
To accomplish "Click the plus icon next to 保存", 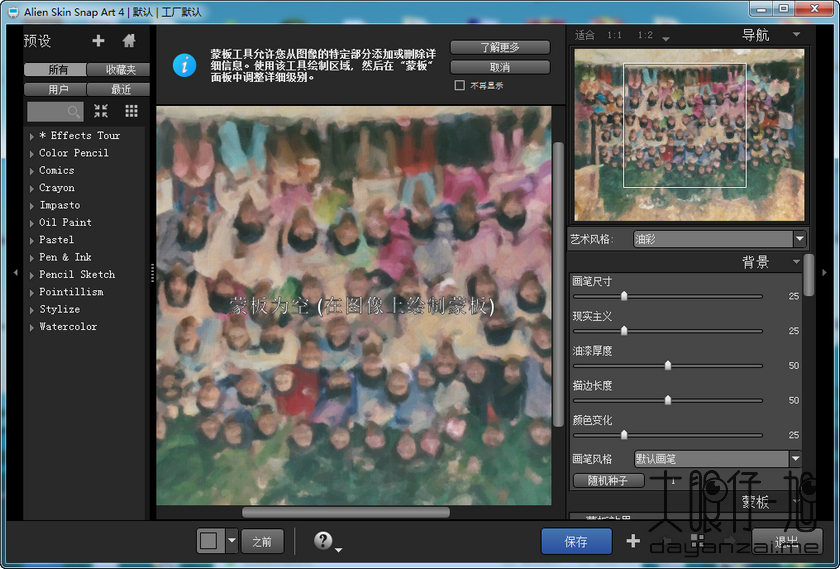I will pos(633,541).
